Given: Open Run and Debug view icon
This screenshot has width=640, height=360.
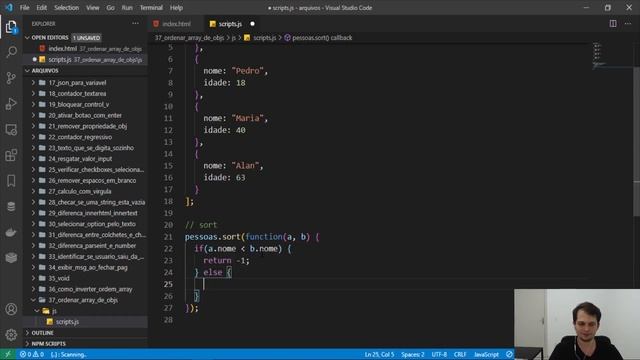Looking at the screenshot, I should tap(11, 104).
